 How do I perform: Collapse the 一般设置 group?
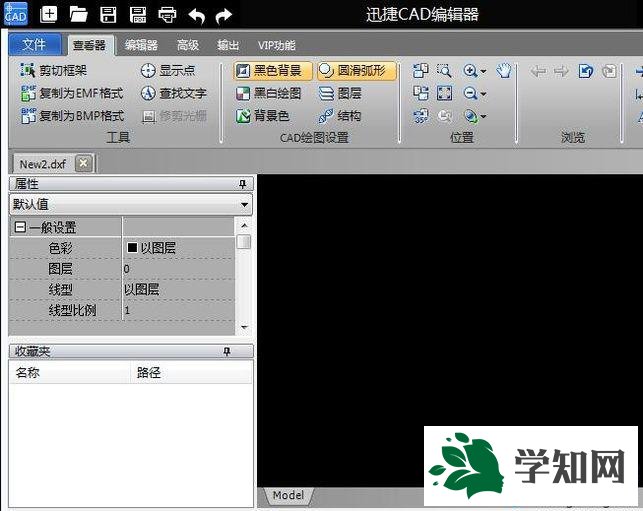click(x=20, y=227)
